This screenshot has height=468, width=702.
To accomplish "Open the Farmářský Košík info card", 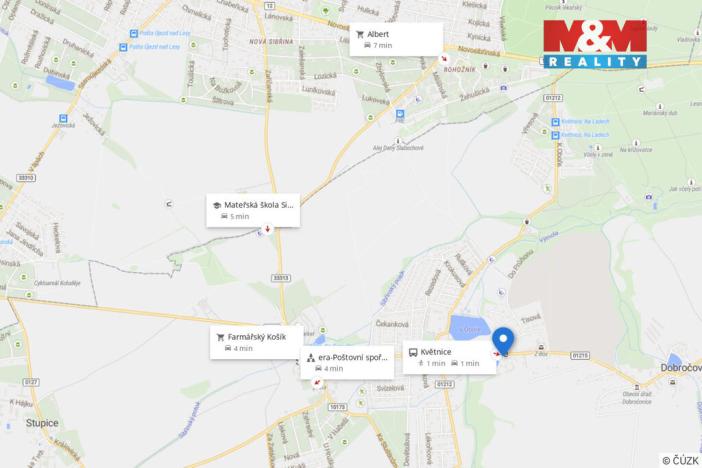I will (257, 342).
